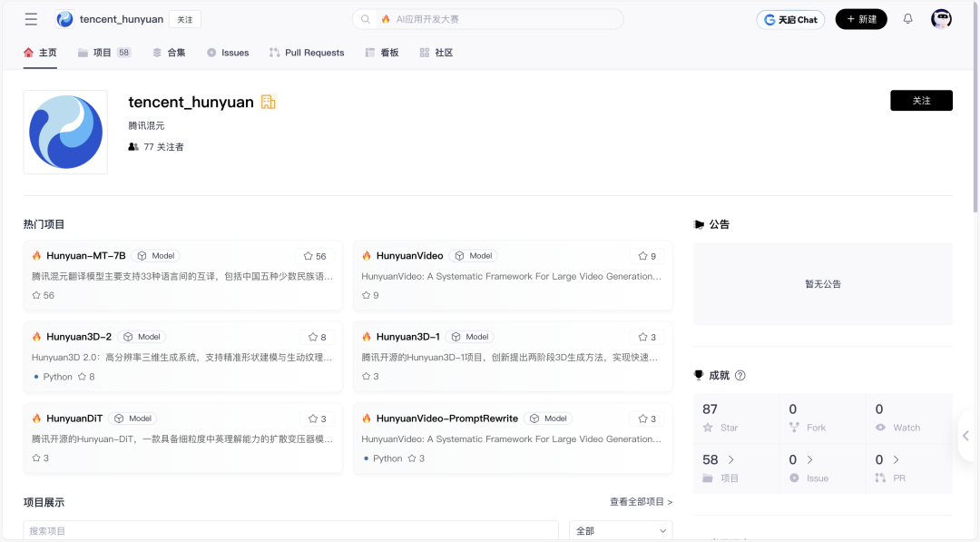Click the organization badge icon beside tencent_hunyuan
Image resolution: width=980 pixels, height=542 pixels.
pyautogui.click(x=268, y=102)
